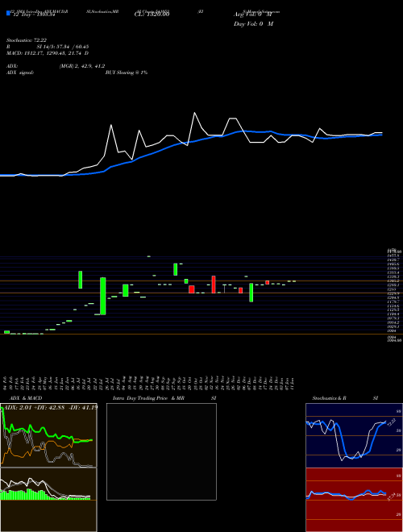Click the 'CL: 1320.00' closing price label
This screenshot has height=532, width=403.
pyautogui.click(x=152, y=15)
